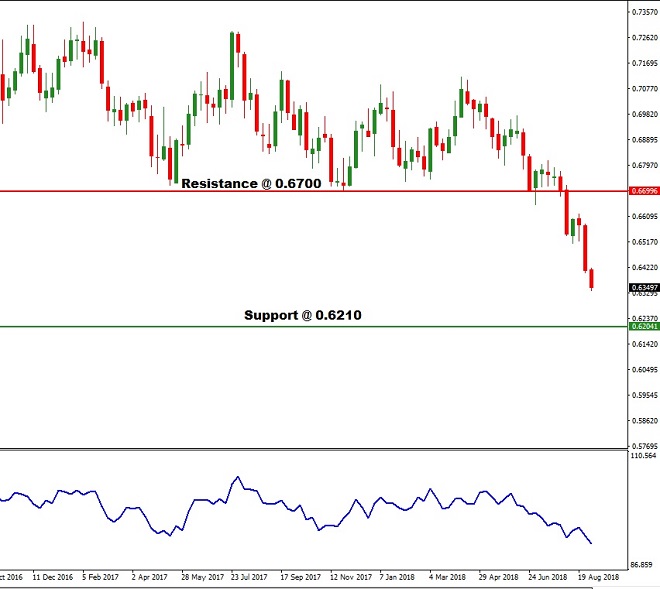660x589 pixels.
Task: Click the 110.564 indicator scale value
Action: pos(644,456)
